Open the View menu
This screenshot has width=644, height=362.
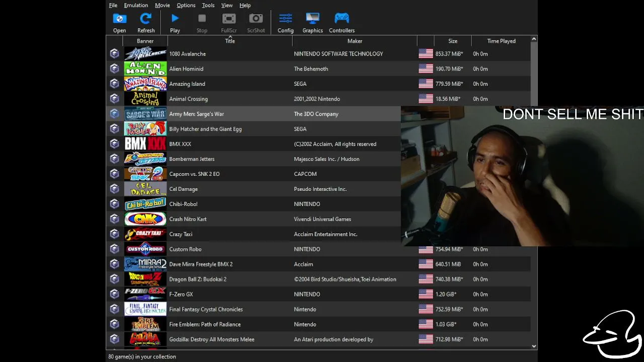(x=227, y=5)
